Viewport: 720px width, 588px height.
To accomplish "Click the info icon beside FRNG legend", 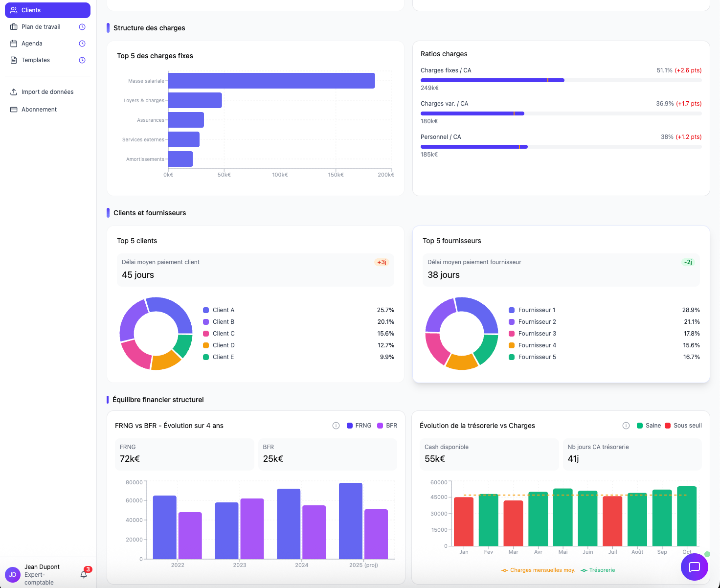I will (x=336, y=426).
